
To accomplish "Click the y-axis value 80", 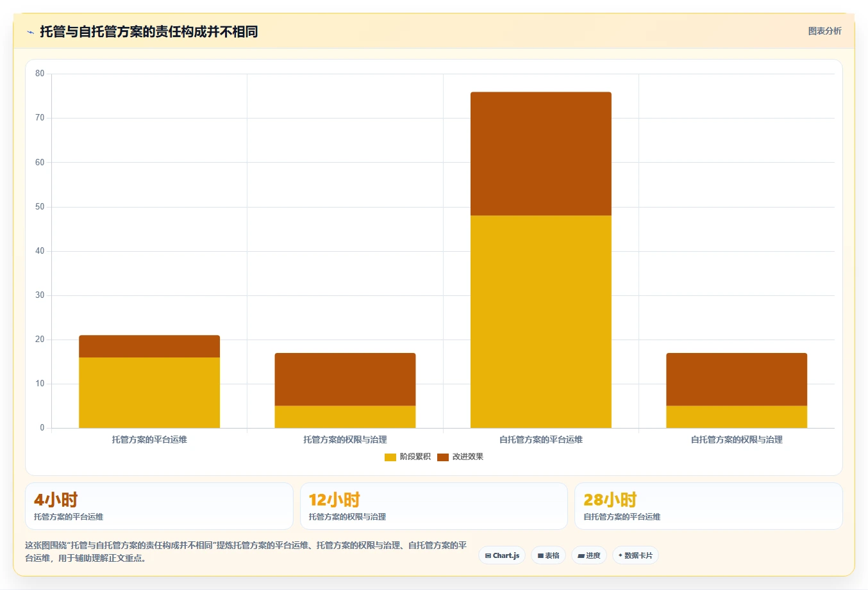I will pyautogui.click(x=40, y=74).
